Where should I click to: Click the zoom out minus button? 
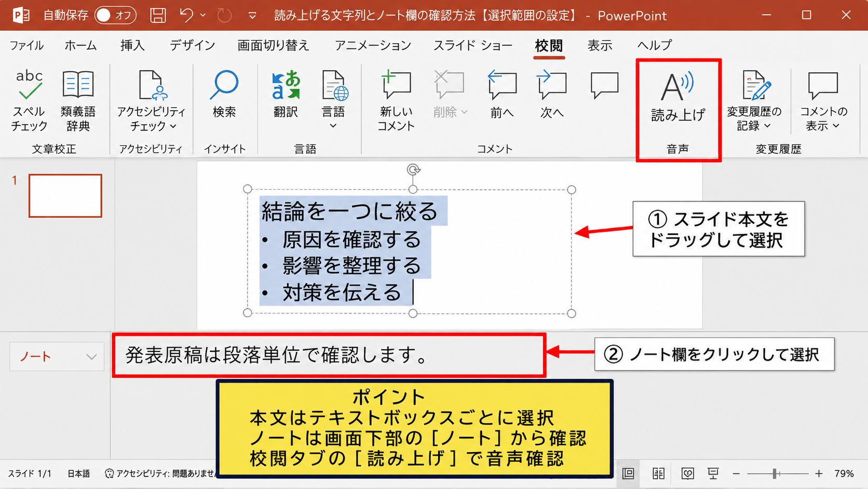tap(736, 473)
